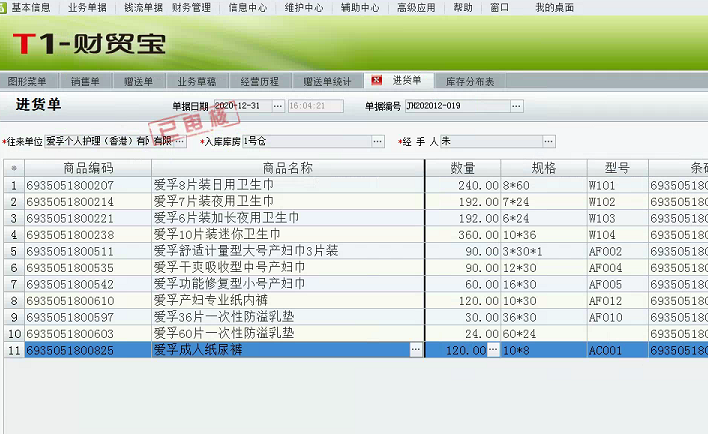Open the 经手人 selection ellipsis button
This screenshot has width=708, height=434.
click(549, 141)
